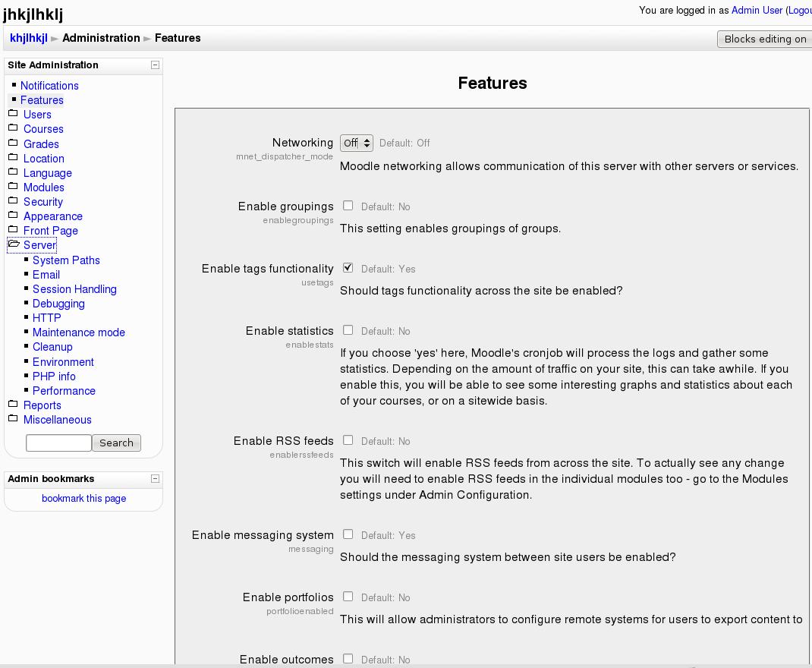Click the open Server folder icon
812x668 pixels.
[14, 244]
